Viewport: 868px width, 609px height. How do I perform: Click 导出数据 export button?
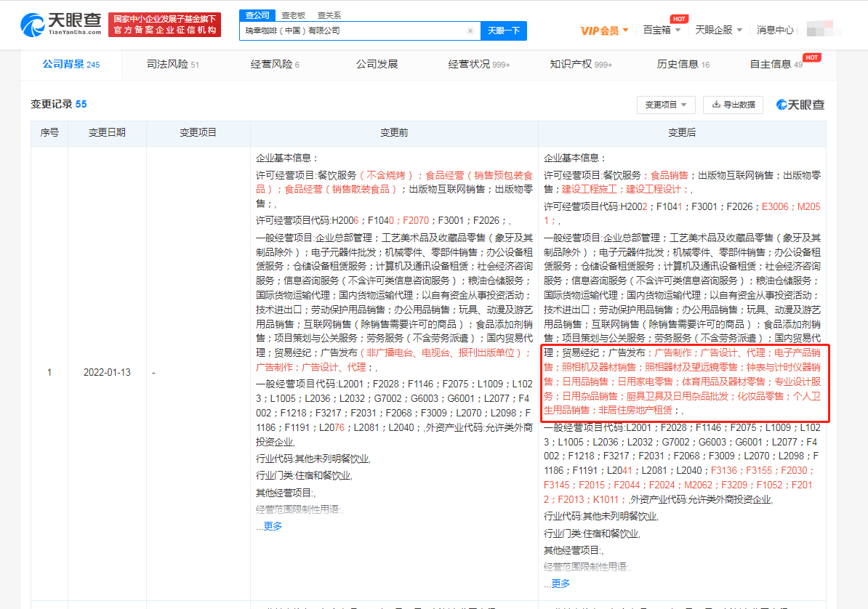coord(733,105)
